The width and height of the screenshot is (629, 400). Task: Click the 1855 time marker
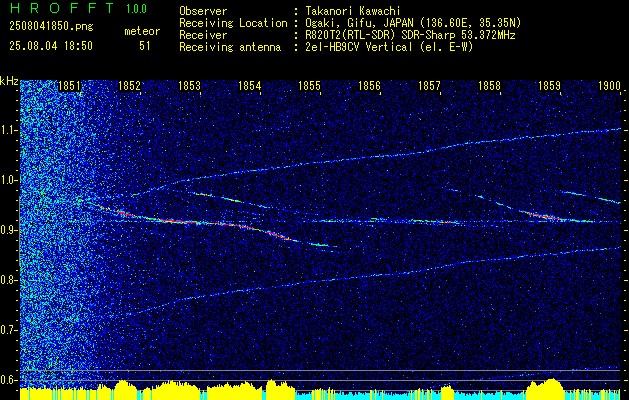(310, 86)
